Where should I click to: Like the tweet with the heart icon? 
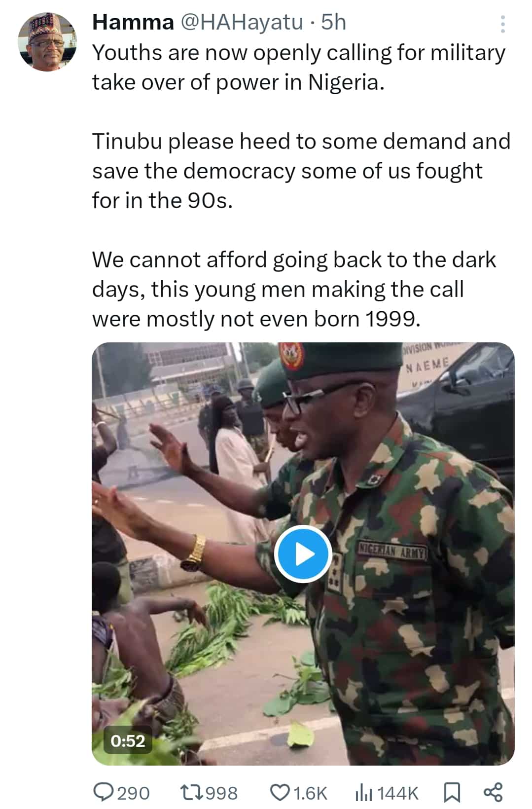(x=280, y=792)
